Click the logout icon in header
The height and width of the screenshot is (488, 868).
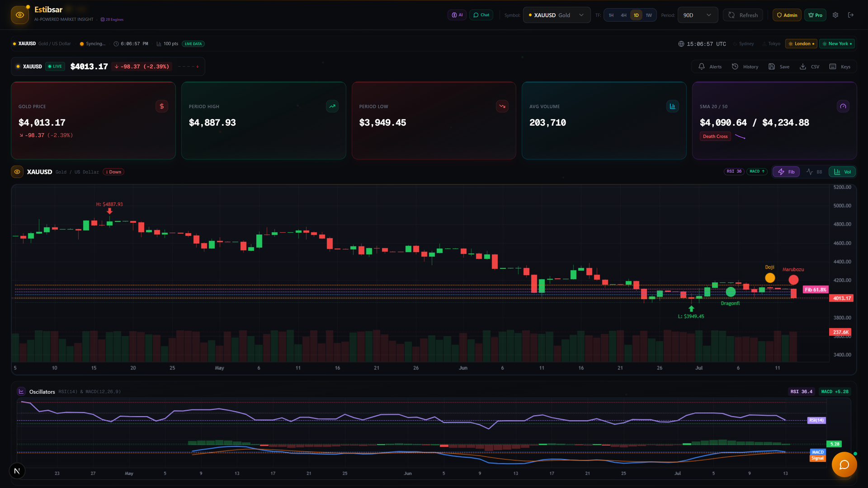[851, 15]
